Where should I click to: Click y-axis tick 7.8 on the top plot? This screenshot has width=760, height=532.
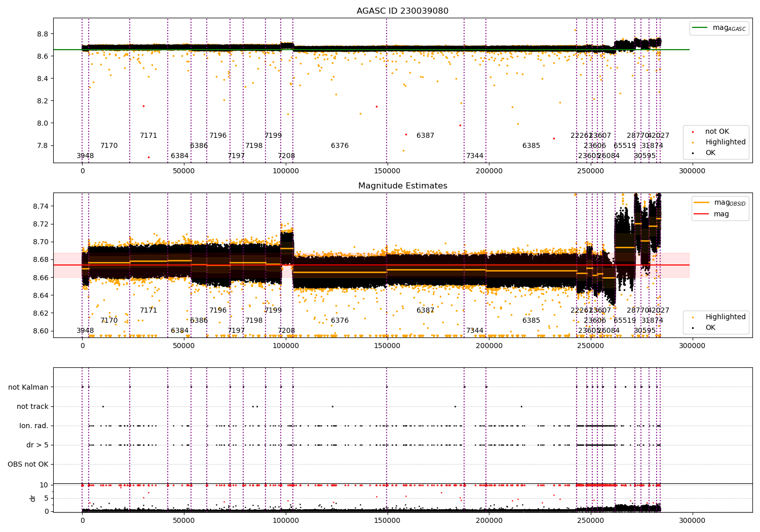click(x=43, y=146)
